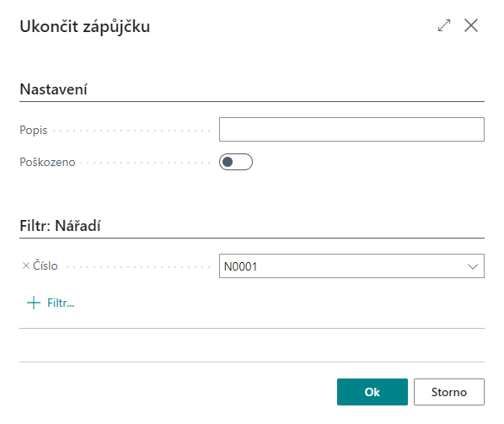Collapse the Filtr: Nářadí section heading
Viewport: 504px width, 424px height.
click(x=60, y=226)
